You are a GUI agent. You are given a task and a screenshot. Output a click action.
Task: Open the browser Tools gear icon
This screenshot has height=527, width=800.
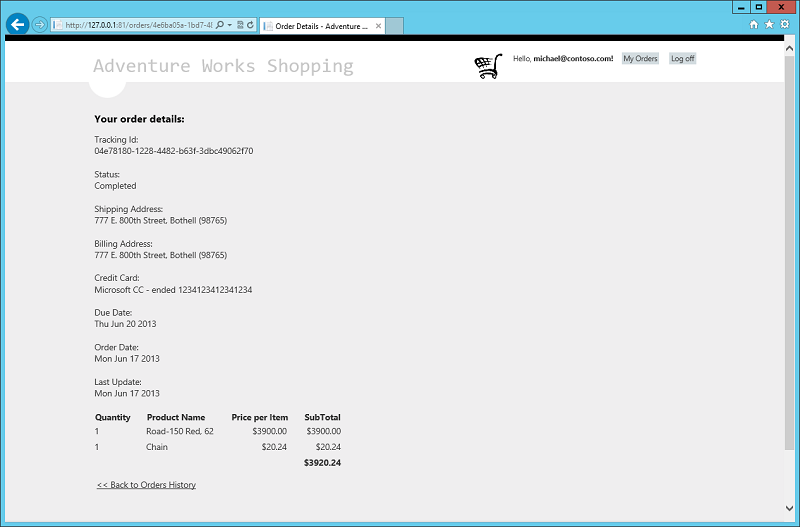785,24
